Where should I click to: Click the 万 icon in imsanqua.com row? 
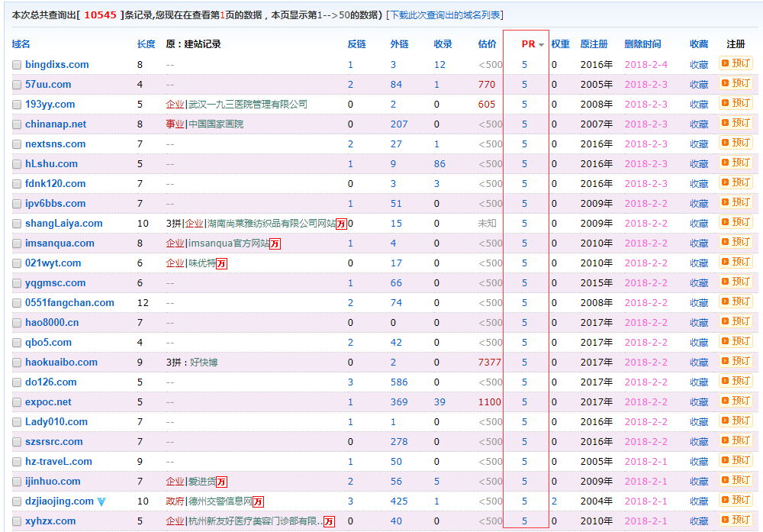point(275,243)
